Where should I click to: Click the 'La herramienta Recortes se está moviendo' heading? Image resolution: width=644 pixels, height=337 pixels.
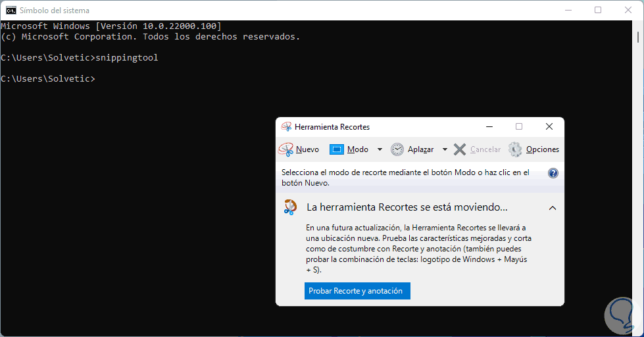click(x=407, y=207)
